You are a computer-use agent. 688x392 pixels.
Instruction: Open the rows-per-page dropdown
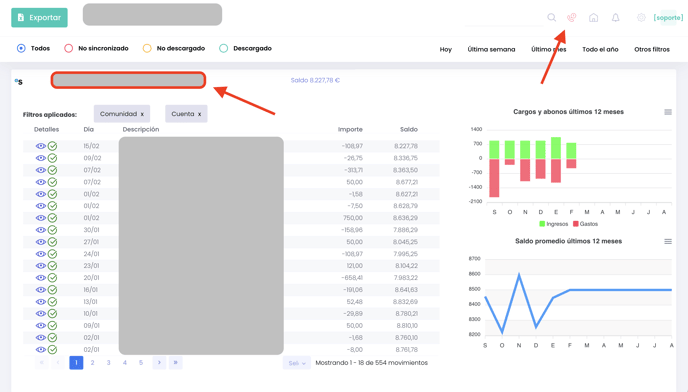297,363
